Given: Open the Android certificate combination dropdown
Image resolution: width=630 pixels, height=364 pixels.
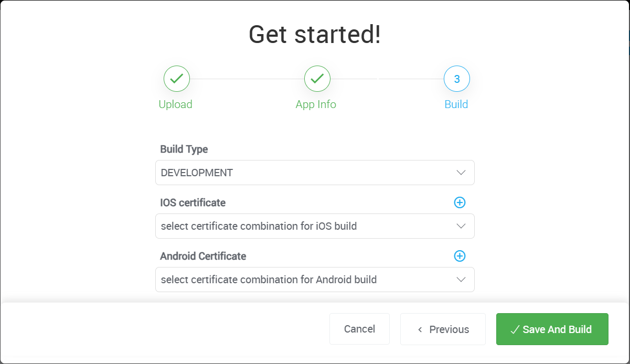Looking at the screenshot, I should [x=315, y=280].
